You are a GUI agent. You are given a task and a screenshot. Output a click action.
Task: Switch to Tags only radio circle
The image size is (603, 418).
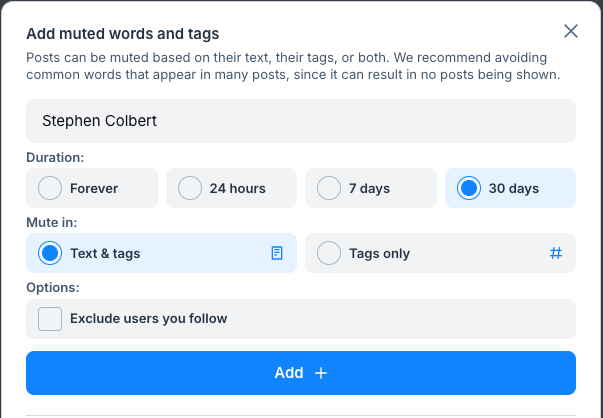click(329, 253)
